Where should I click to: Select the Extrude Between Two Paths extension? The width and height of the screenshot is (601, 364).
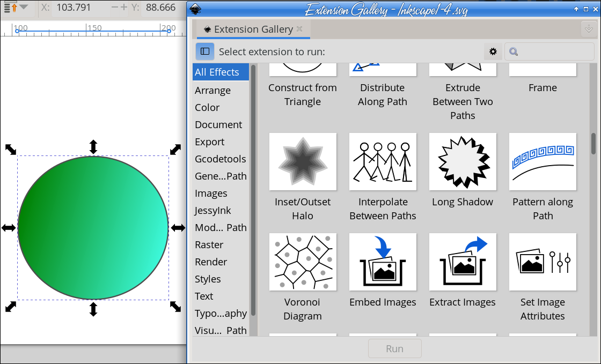click(x=463, y=101)
